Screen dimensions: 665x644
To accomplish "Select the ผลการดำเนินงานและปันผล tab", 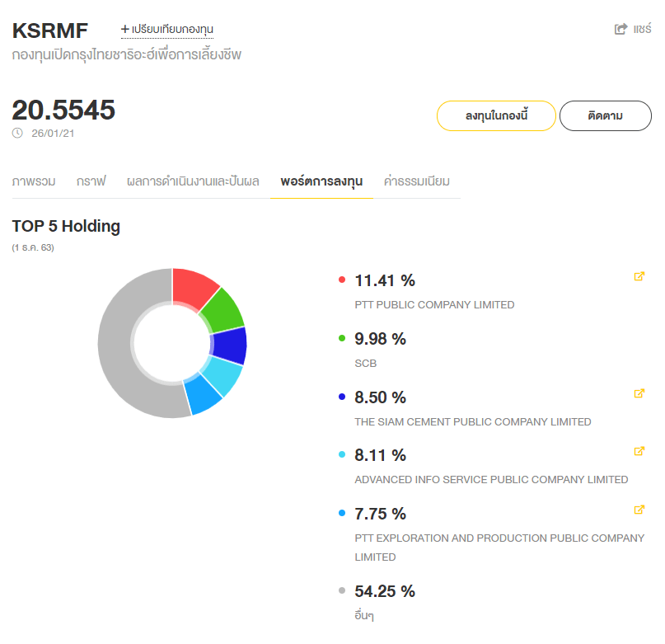I will click(x=193, y=181).
